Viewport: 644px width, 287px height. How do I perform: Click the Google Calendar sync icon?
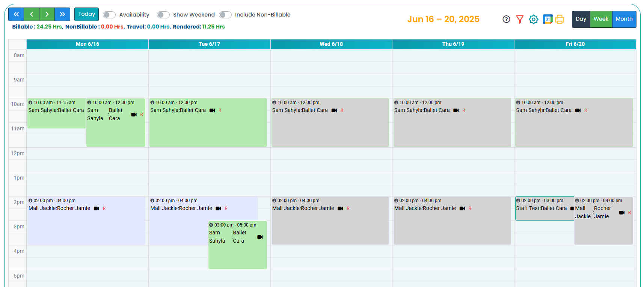coord(547,19)
